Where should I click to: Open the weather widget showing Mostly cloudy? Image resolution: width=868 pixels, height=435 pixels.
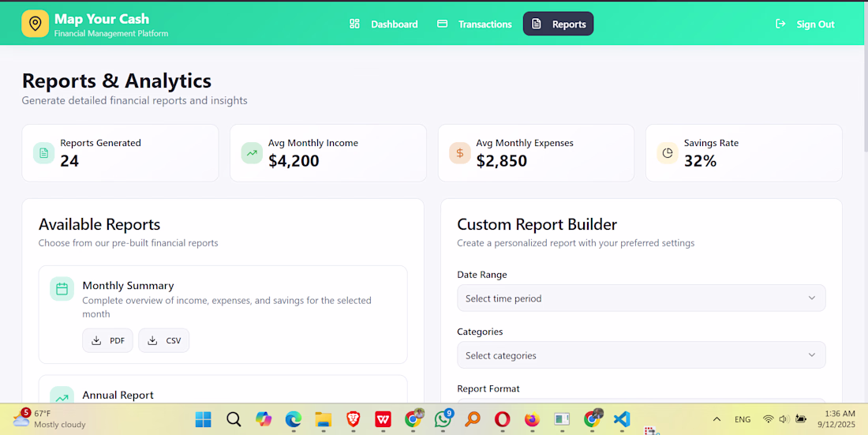(50, 419)
